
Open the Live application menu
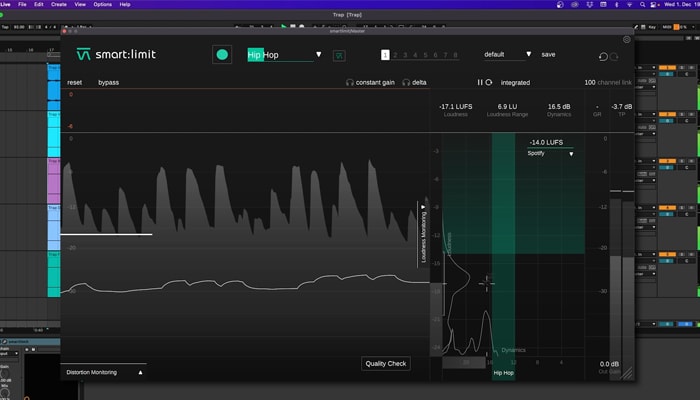pos(5,4)
